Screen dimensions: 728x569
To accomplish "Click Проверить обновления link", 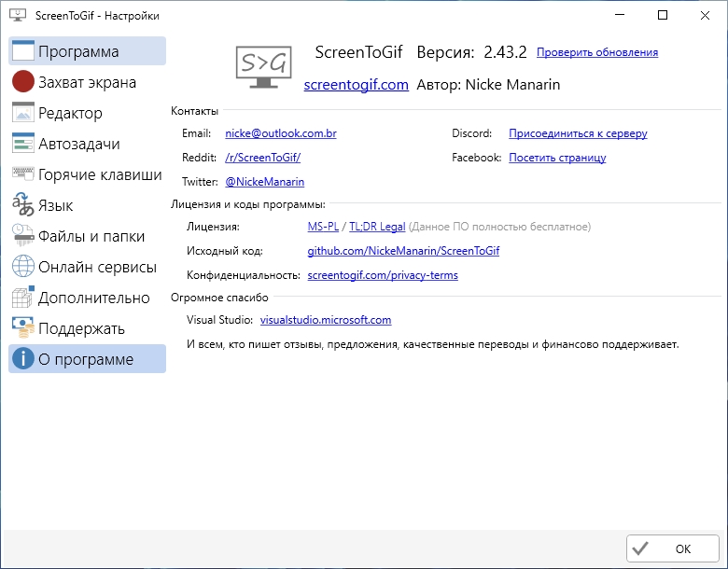I will click(597, 52).
